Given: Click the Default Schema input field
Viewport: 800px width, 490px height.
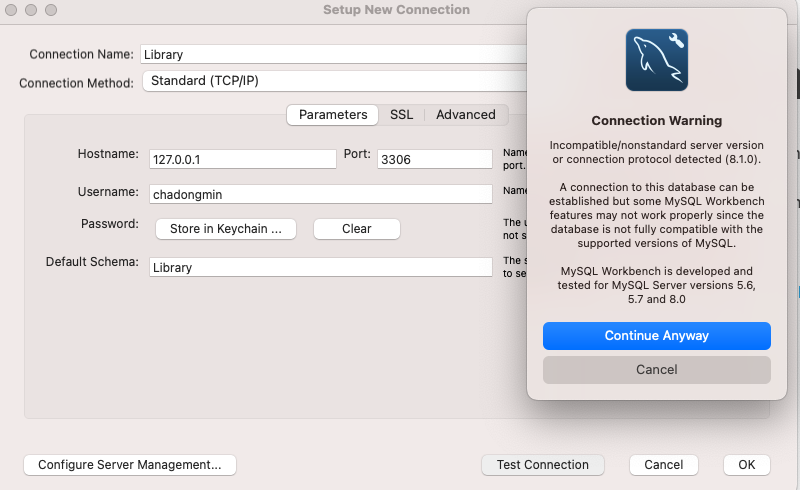Looking at the screenshot, I should pyautogui.click(x=320, y=267).
